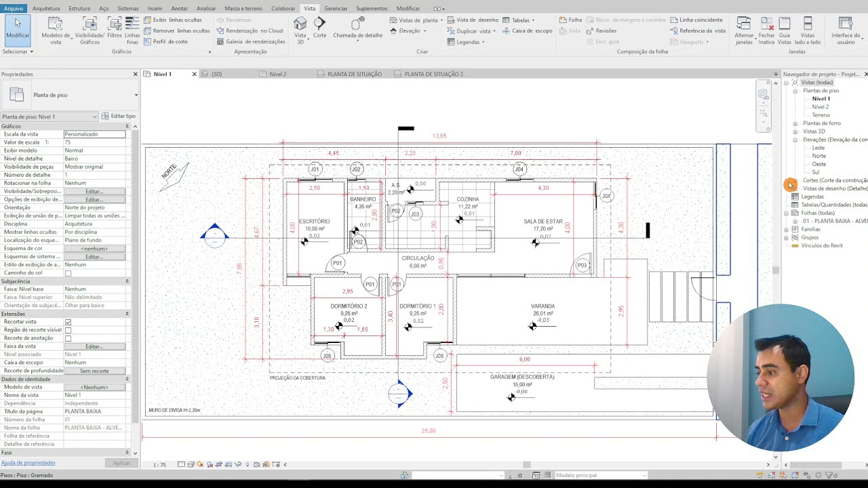The image size is (868, 488).
Task: Click Linha coincidente tool
Action: pyautogui.click(x=696, y=20)
